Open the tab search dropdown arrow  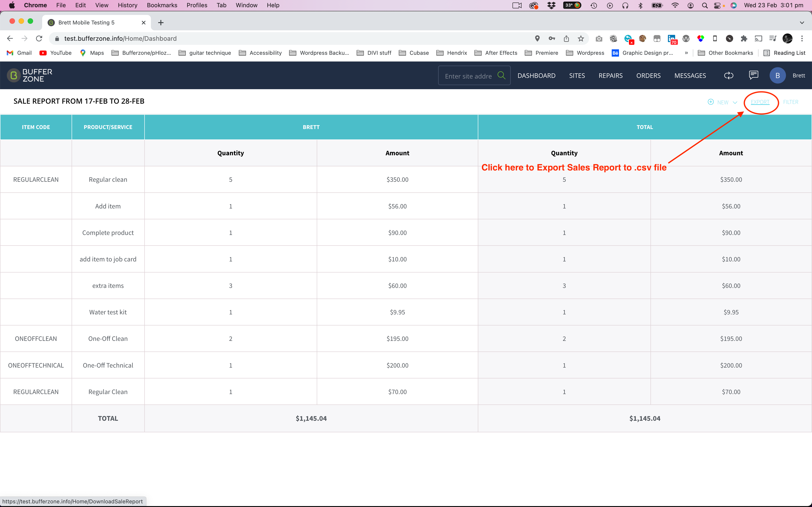click(x=802, y=22)
